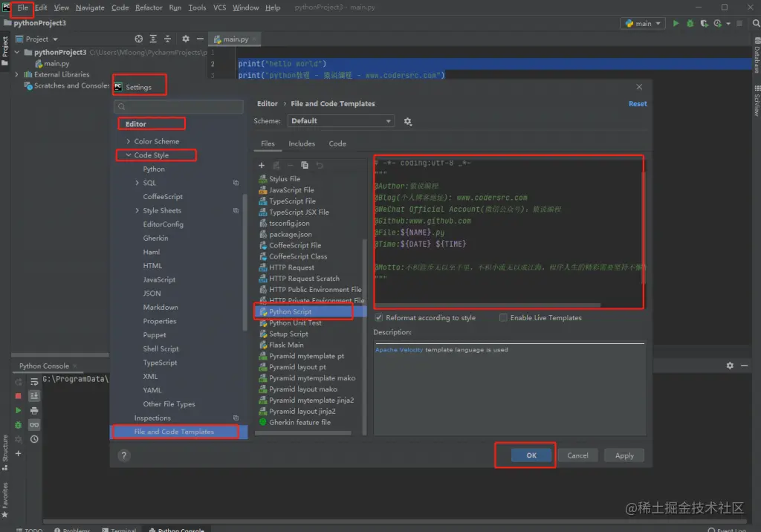The height and width of the screenshot is (532, 761).
Task: Click Collapse All icon in Project panel
Action: [x=167, y=39]
